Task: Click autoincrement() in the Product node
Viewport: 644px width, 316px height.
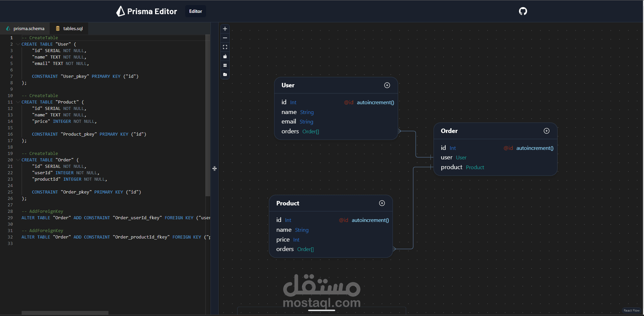Action: tap(370, 220)
